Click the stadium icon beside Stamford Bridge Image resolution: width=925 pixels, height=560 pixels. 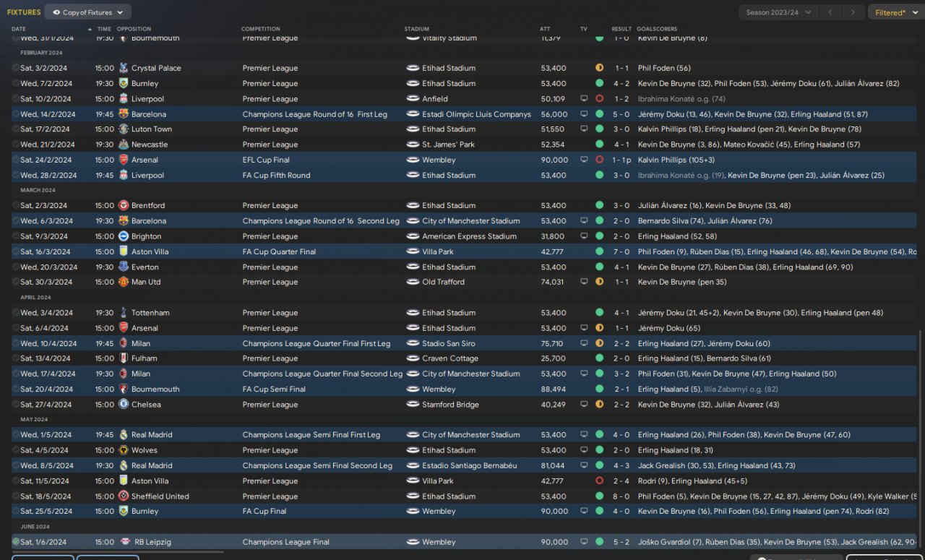[413, 405]
